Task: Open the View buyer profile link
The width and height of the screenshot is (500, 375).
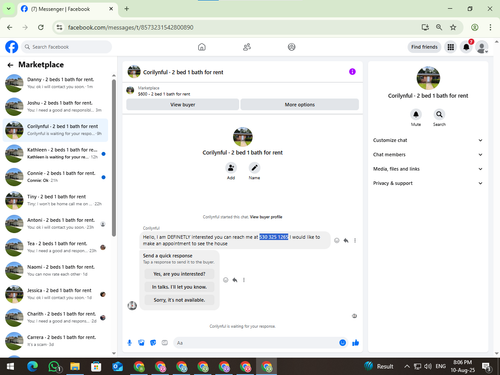Action: coord(266,217)
